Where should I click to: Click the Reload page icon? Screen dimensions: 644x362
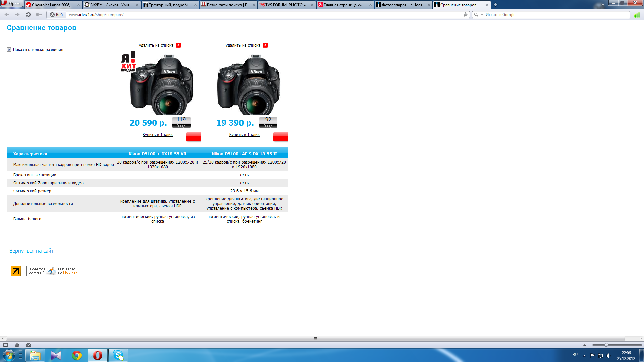(28, 15)
